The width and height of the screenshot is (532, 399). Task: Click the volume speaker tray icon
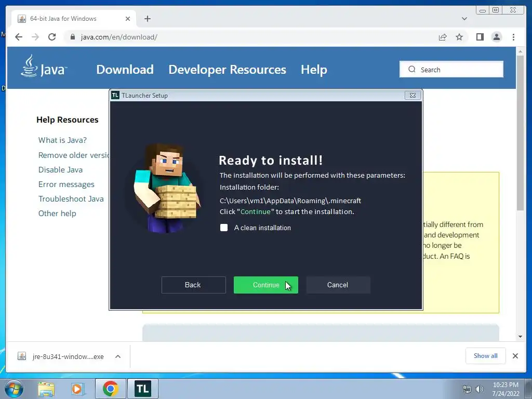[480, 389]
